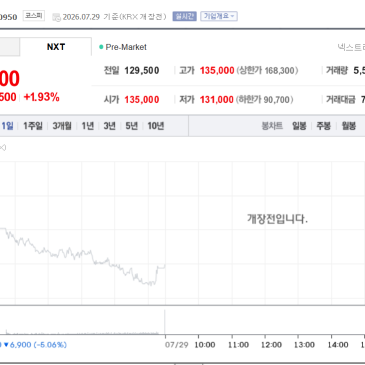Select the 1일 chart period
This screenshot has width=365, height=365.
(x=7, y=126)
